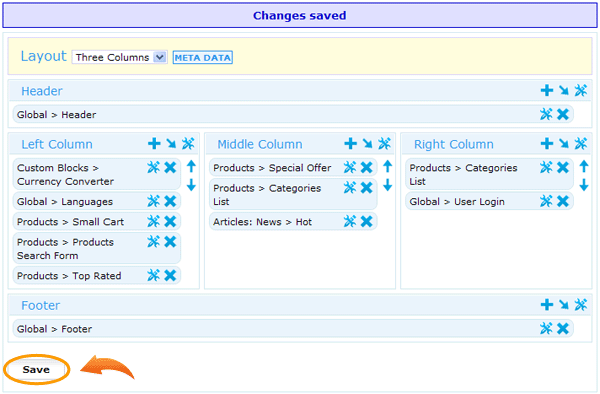Viewport: 600px width, 394px height.
Task: Move the Left Column block up
Action: pyautogui.click(x=191, y=166)
